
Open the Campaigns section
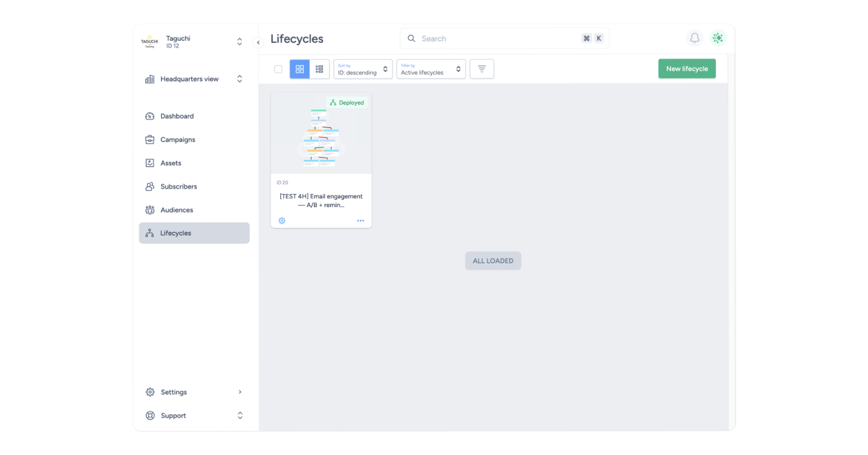coord(194,140)
